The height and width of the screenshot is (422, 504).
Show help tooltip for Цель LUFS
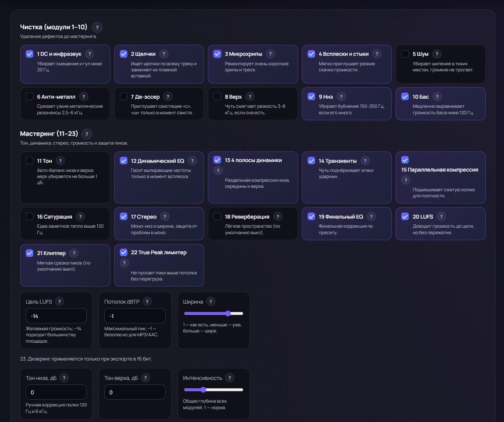point(60,302)
